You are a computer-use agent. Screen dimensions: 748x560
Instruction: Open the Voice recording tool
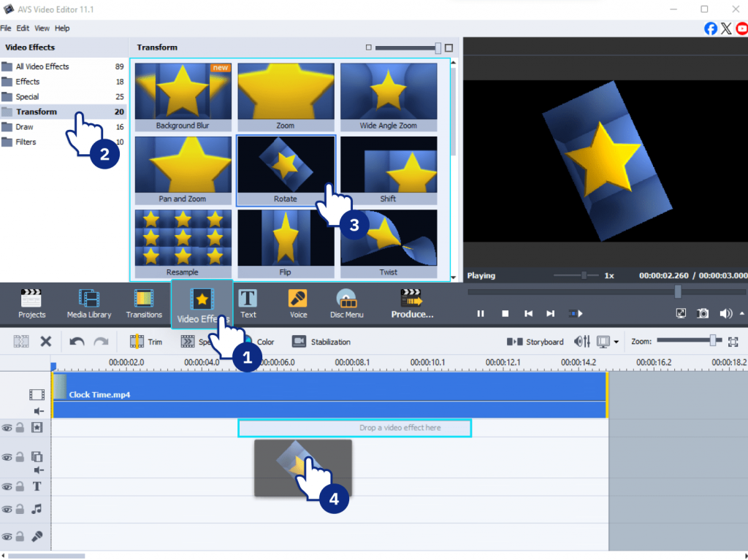(298, 304)
